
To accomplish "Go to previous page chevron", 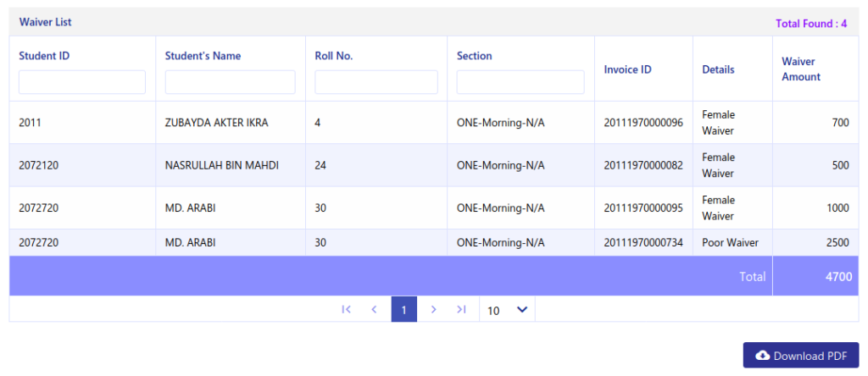I will [x=374, y=310].
